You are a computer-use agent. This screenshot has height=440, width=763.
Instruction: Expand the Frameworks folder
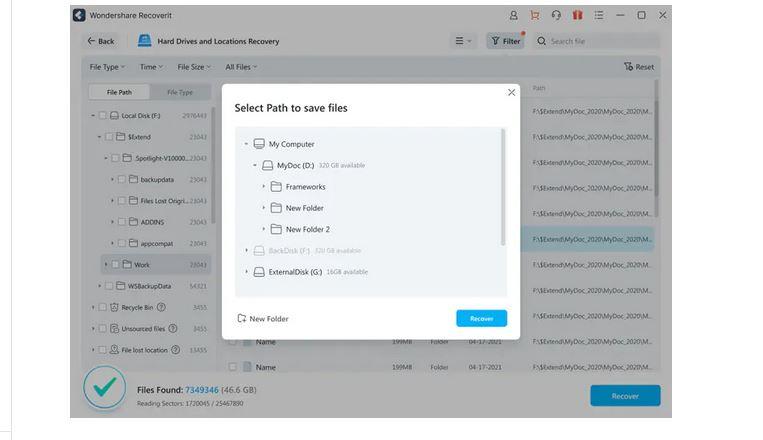tap(264, 186)
